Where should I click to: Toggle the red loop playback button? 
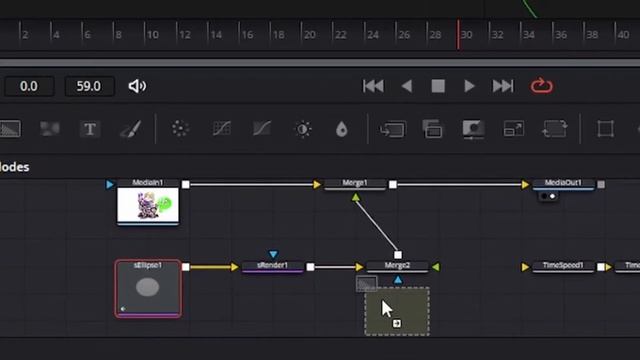coord(542,86)
